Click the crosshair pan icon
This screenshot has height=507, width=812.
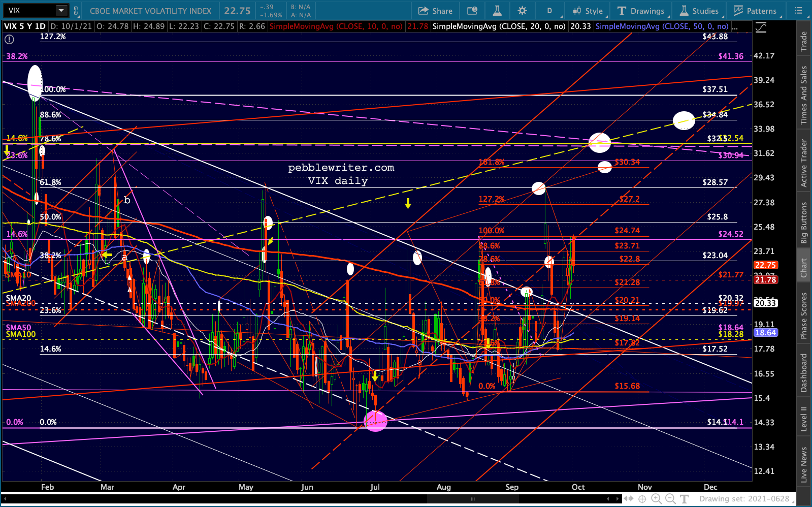(642, 499)
